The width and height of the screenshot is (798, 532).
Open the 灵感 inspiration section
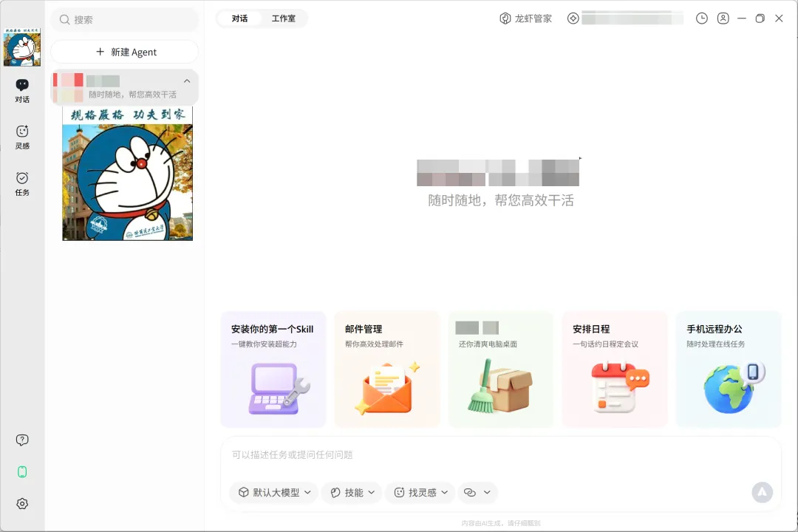(x=22, y=137)
